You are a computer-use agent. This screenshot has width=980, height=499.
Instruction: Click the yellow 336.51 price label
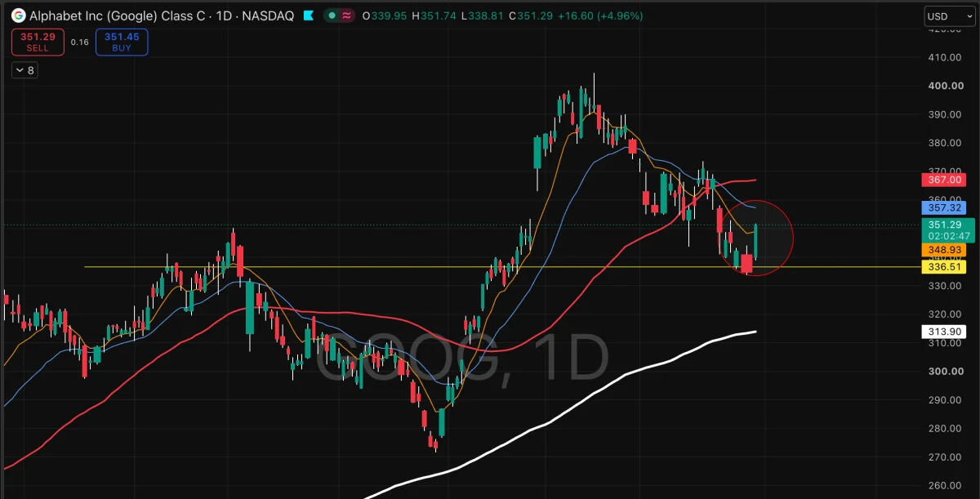944,267
